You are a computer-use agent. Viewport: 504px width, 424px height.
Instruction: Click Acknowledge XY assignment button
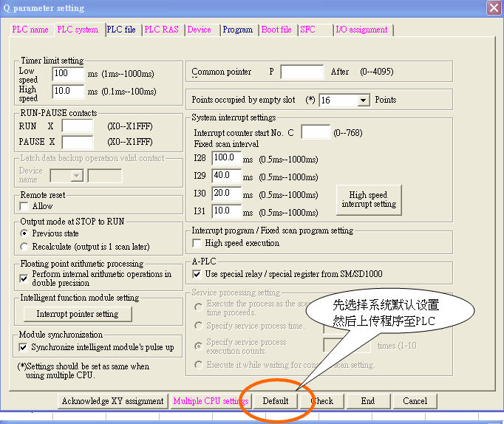coord(112,401)
